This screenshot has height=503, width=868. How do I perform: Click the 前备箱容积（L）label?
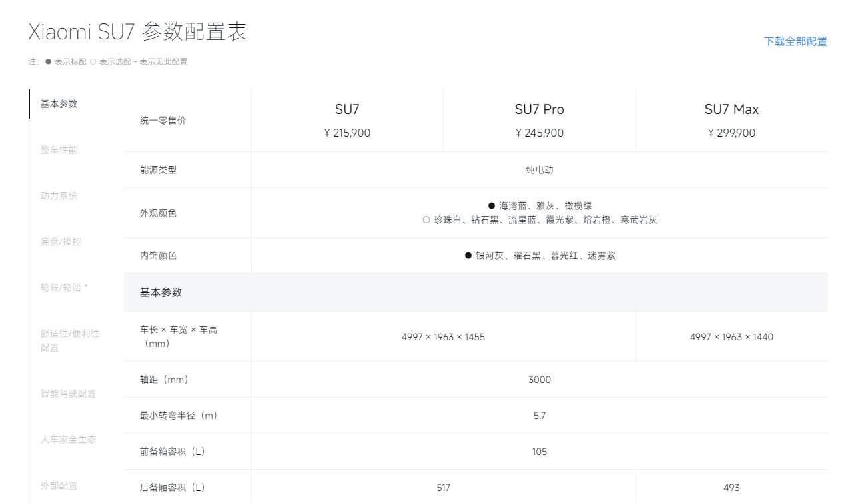tap(173, 452)
